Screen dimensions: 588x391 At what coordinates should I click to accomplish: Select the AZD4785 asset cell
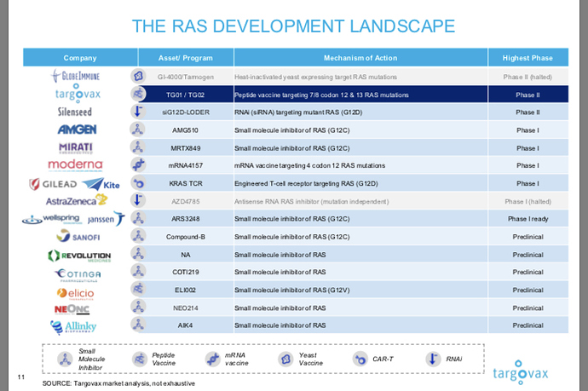186,201
